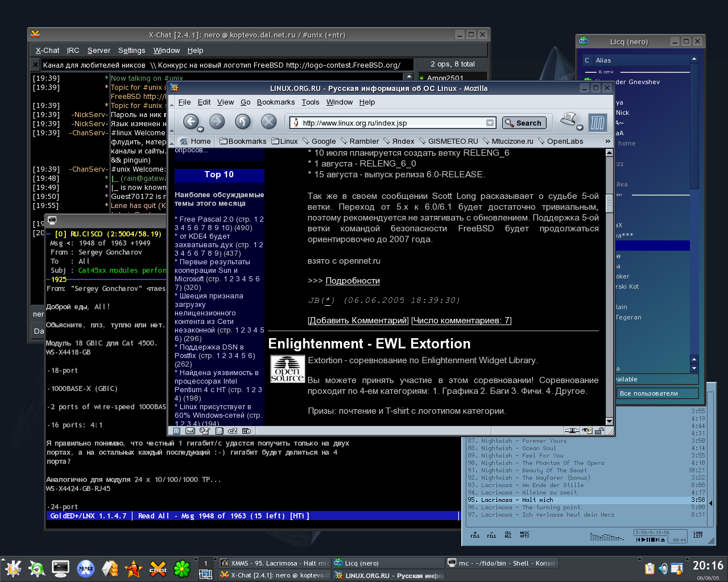This screenshot has height=582, width=728.
Task: Follow the Подробности link
Action: [353, 281]
